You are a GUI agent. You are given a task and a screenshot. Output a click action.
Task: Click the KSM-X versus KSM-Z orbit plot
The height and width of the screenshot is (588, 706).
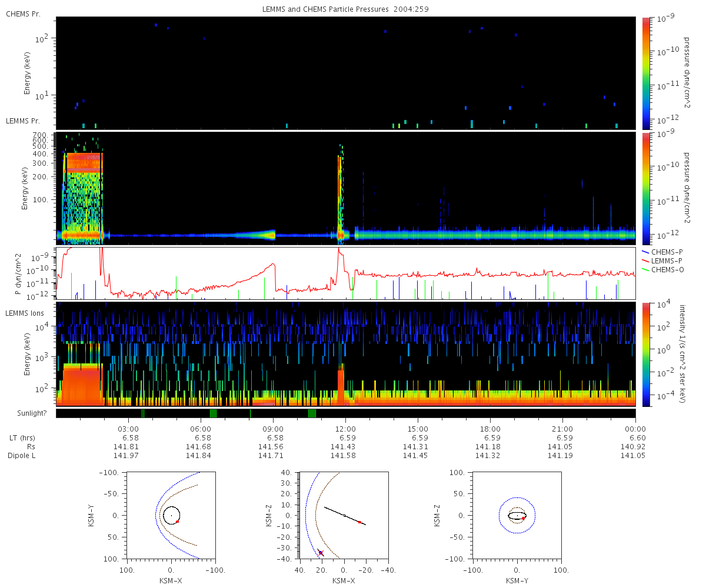pyautogui.click(x=344, y=515)
